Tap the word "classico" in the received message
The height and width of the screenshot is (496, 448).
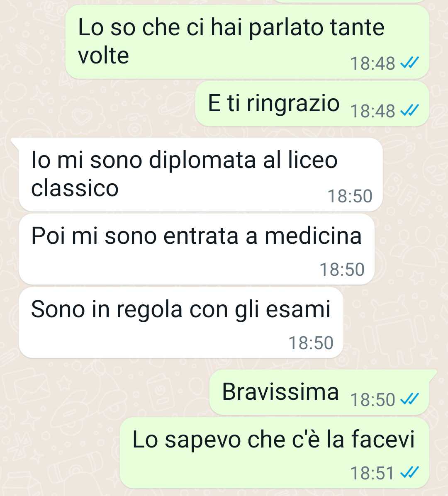click(75, 188)
